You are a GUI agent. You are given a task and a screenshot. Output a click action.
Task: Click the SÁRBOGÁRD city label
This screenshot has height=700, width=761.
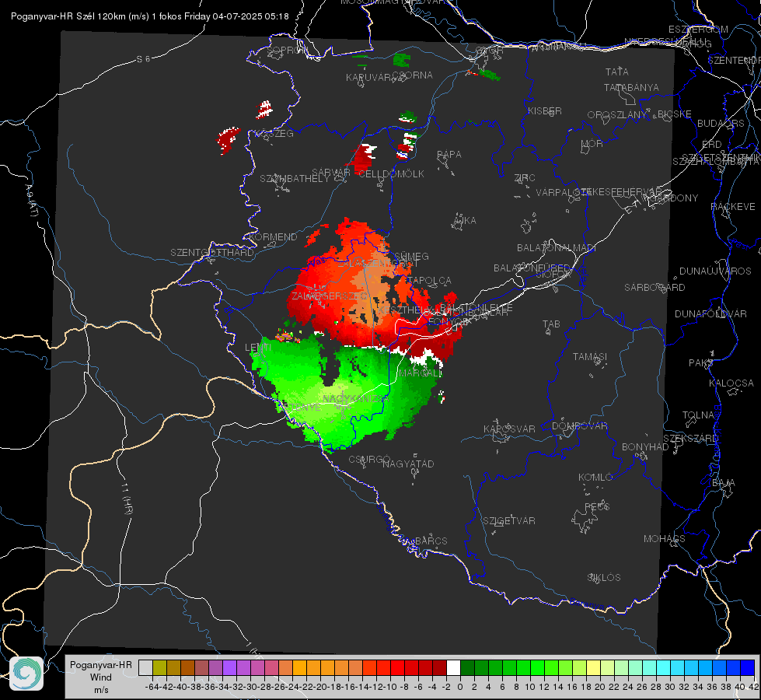655,288
